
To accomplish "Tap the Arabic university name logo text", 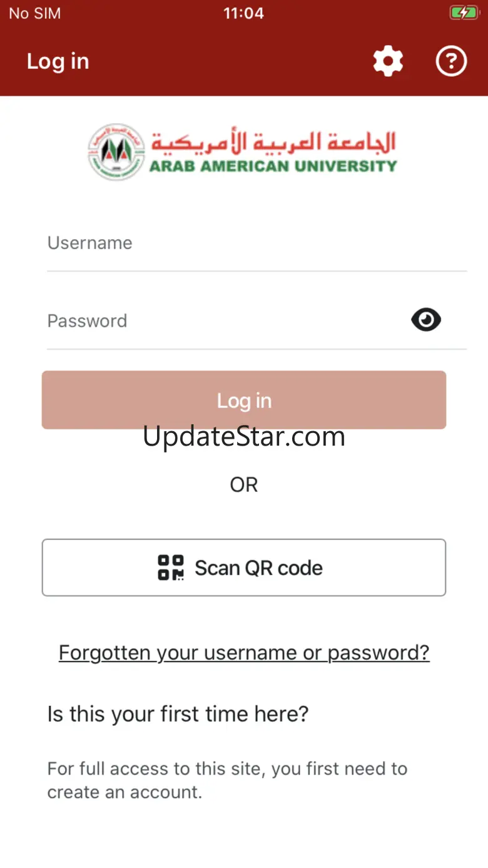I will [274, 142].
